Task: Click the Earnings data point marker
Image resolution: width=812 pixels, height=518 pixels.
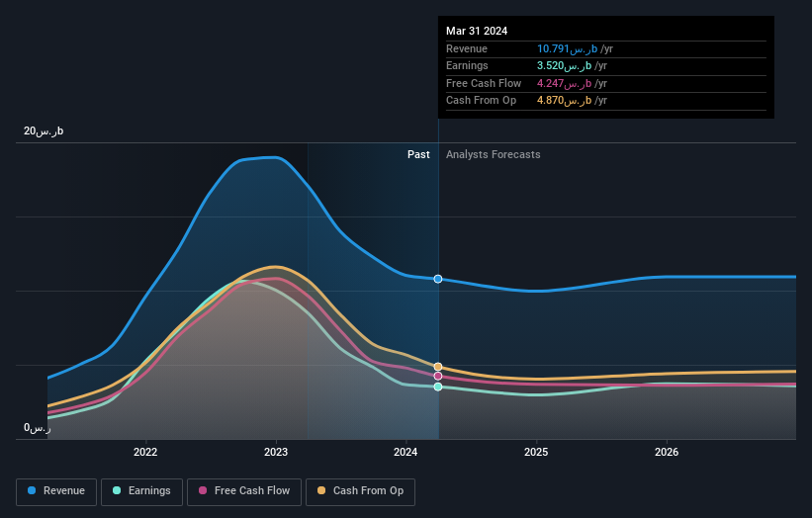Action: pos(438,387)
